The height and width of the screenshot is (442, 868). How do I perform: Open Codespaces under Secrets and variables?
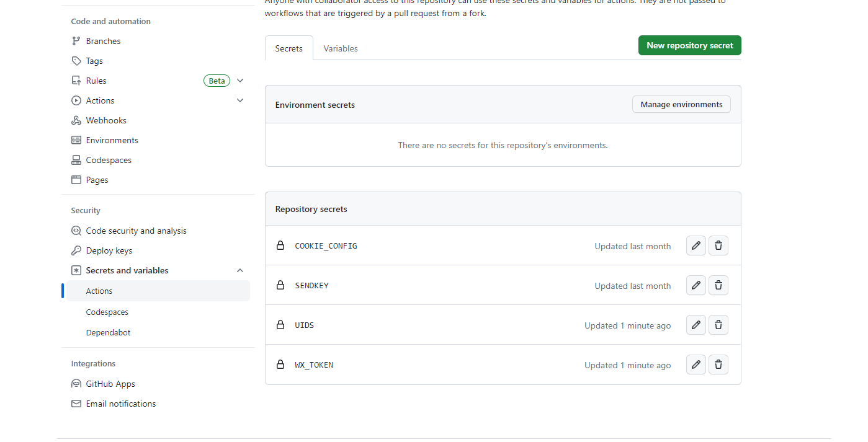pos(107,312)
